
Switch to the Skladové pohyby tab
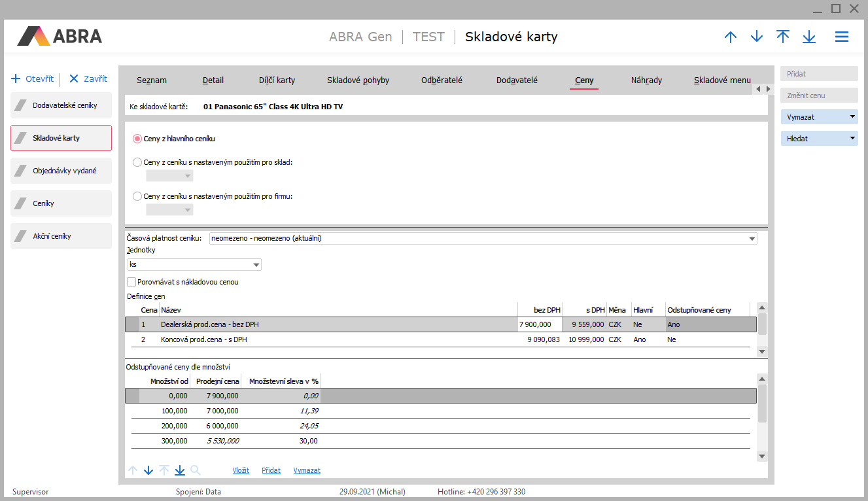coord(358,80)
